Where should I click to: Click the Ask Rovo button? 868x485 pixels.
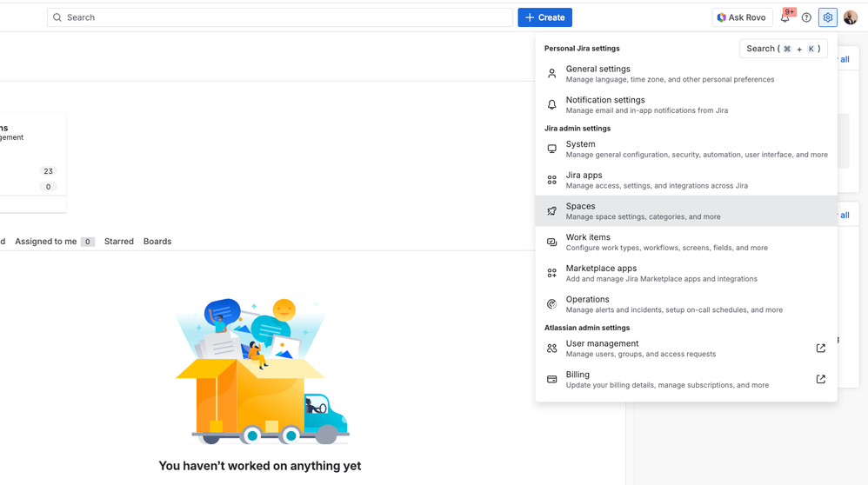click(742, 17)
